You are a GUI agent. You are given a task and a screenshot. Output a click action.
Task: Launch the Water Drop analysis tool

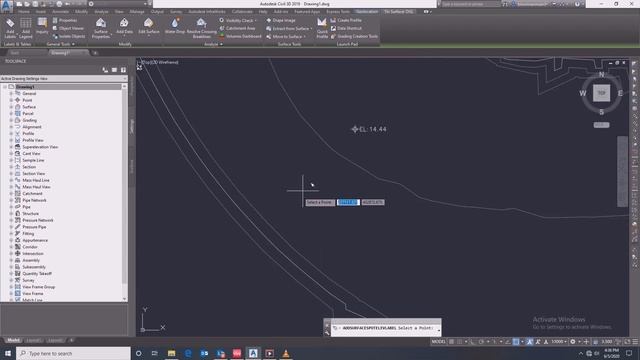(x=175, y=26)
